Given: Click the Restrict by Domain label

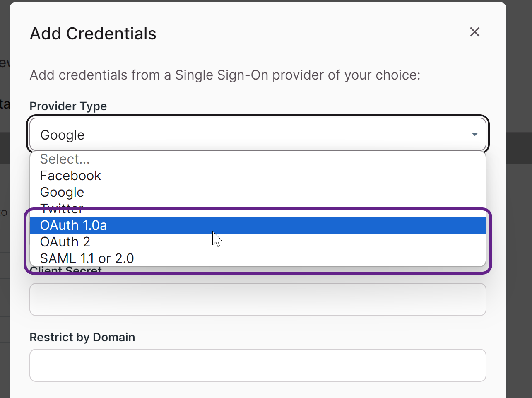Looking at the screenshot, I should coord(82,337).
